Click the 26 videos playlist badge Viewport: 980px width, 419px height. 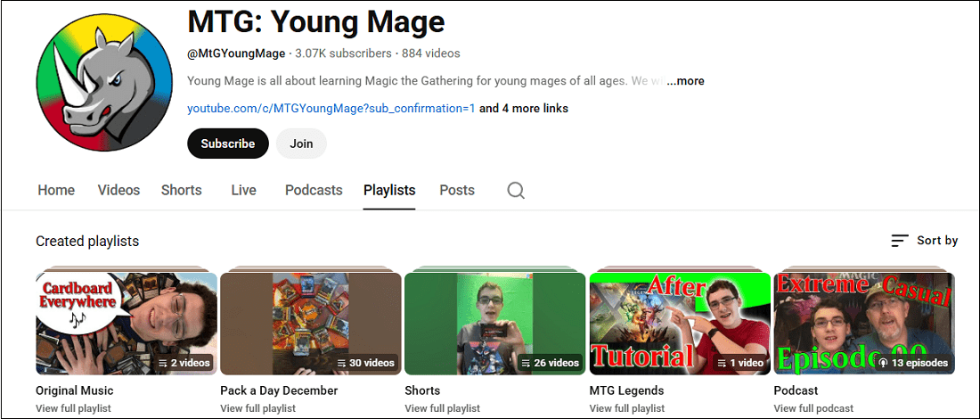(550, 363)
